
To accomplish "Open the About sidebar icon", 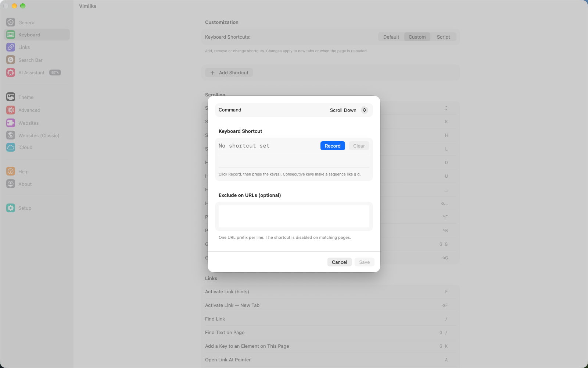I will pyautogui.click(x=11, y=184).
